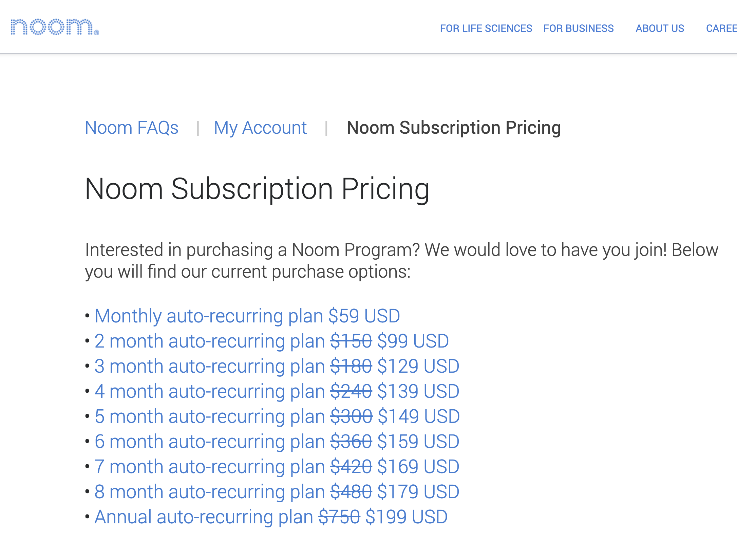Screen dimensions: 737x560
Task: Open the For Business navigation link
Action: tap(579, 29)
